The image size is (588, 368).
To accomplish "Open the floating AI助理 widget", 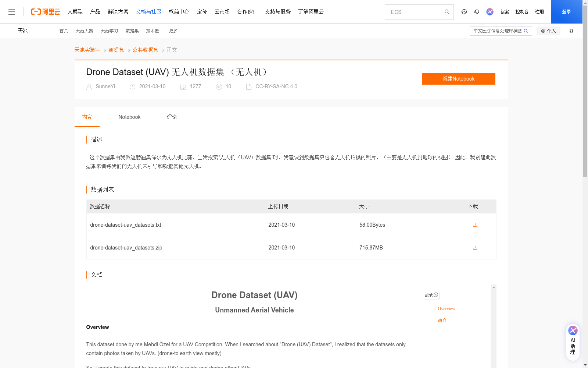I will [573, 342].
